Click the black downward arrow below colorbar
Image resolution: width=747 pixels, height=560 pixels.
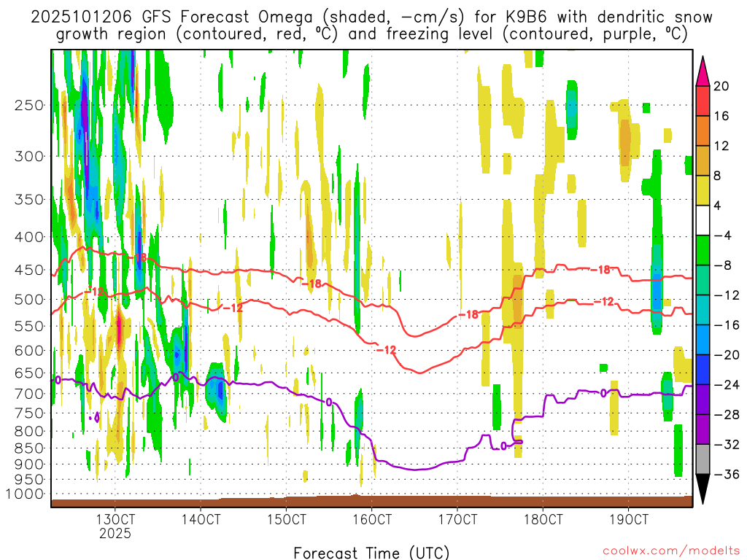tap(703, 489)
